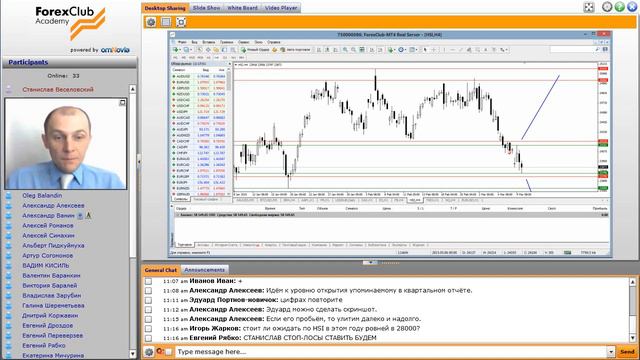Switch to the Video Player tab

pos(280,8)
